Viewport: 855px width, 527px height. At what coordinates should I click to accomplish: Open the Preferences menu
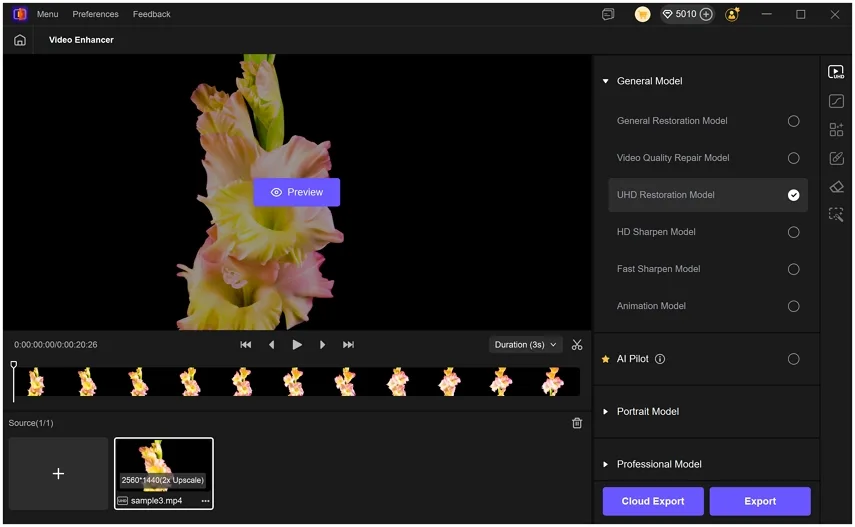(95, 14)
